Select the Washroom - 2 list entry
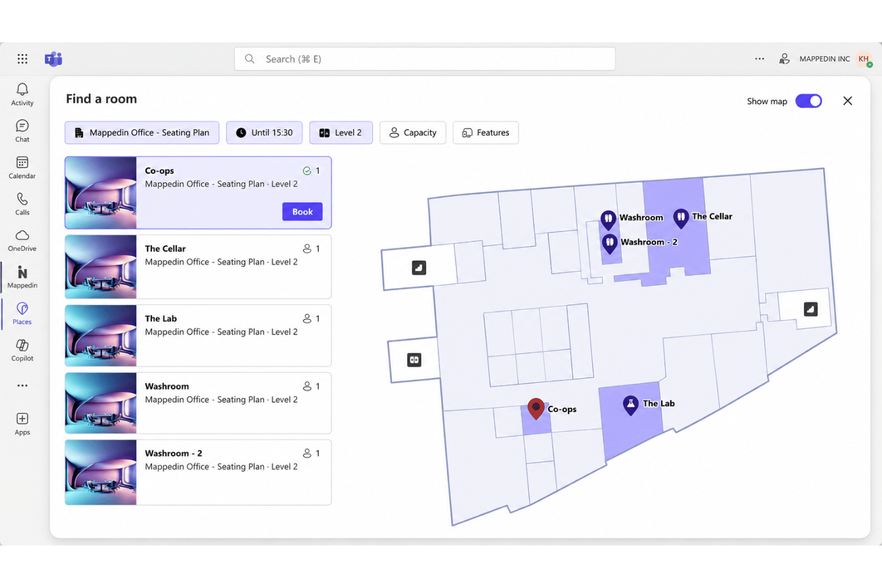 [x=198, y=472]
